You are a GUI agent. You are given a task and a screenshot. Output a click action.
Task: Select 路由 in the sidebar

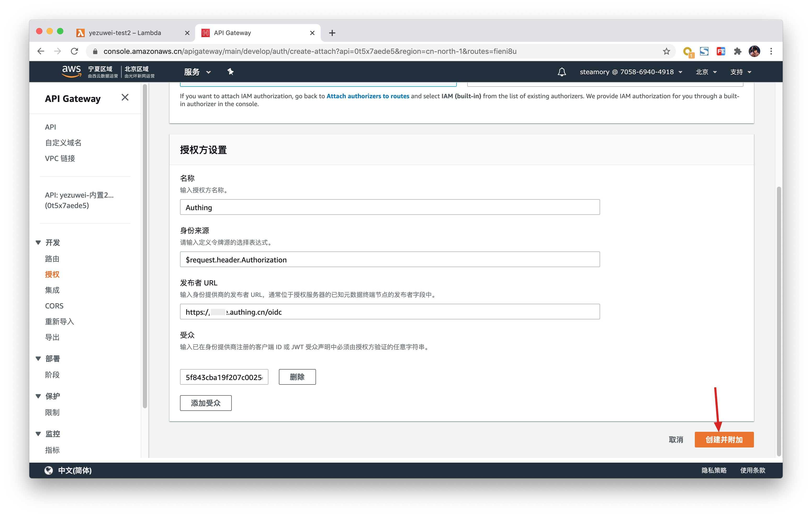click(x=52, y=258)
